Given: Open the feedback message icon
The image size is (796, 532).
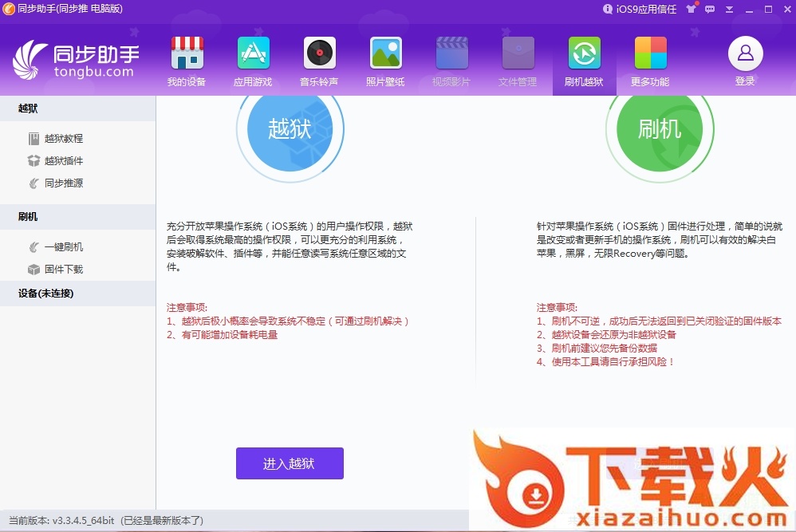Looking at the screenshot, I should pyautogui.click(x=710, y=9).
